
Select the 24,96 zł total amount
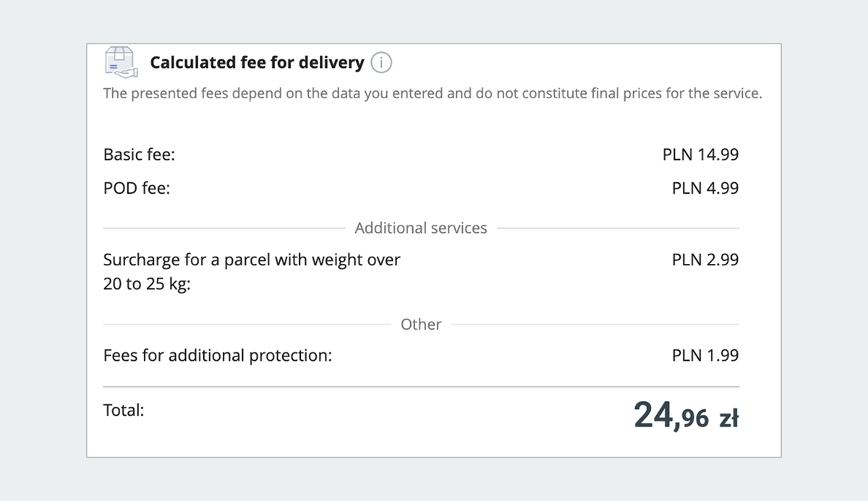pos(686,414)
